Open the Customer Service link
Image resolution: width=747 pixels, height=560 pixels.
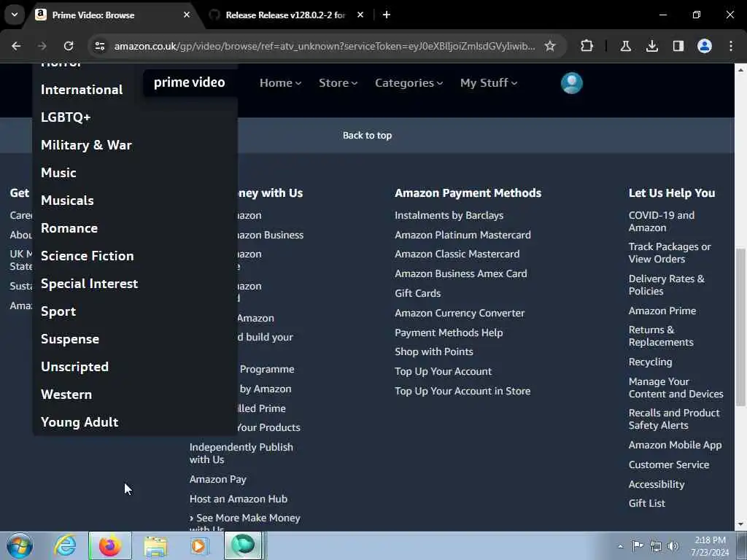pos(669,464)
